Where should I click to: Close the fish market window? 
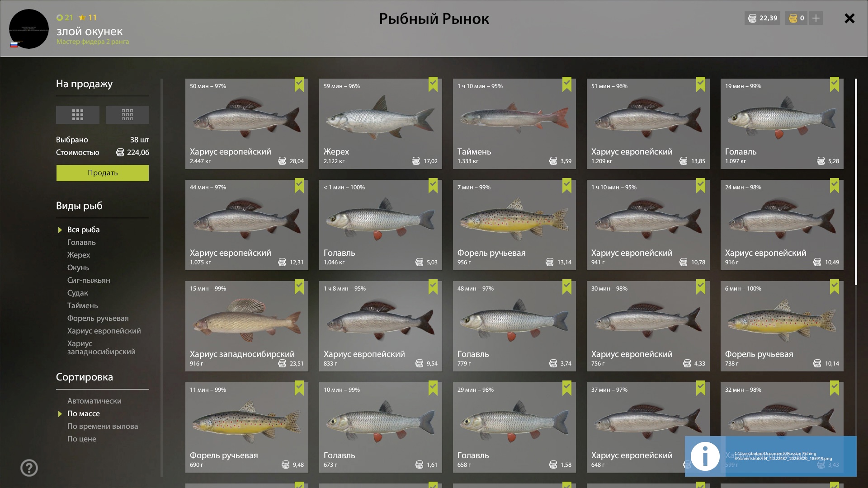pyautogui.click(x=849, y=18)
